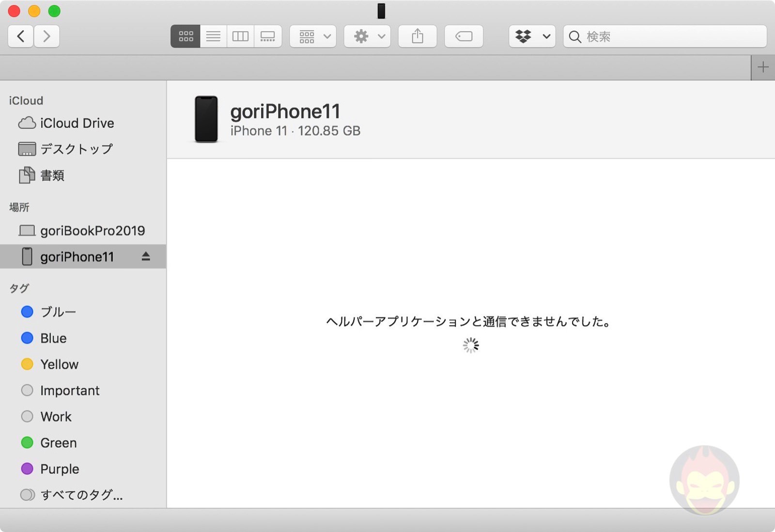Open デスクトップ in the sidebar
The width and height of the screenshot is (775, 532).
click(83, 149)
